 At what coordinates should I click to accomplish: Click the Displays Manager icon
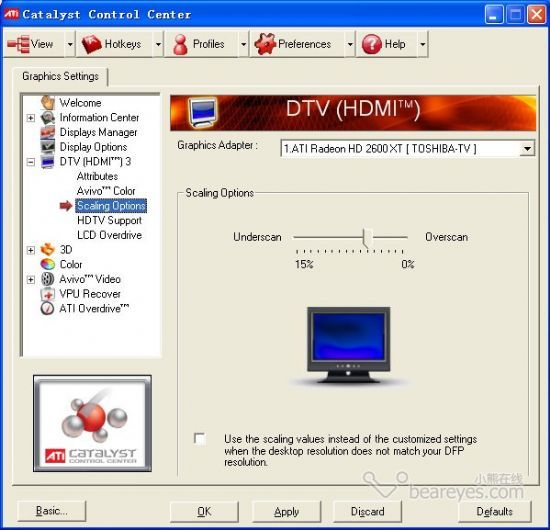48,132
